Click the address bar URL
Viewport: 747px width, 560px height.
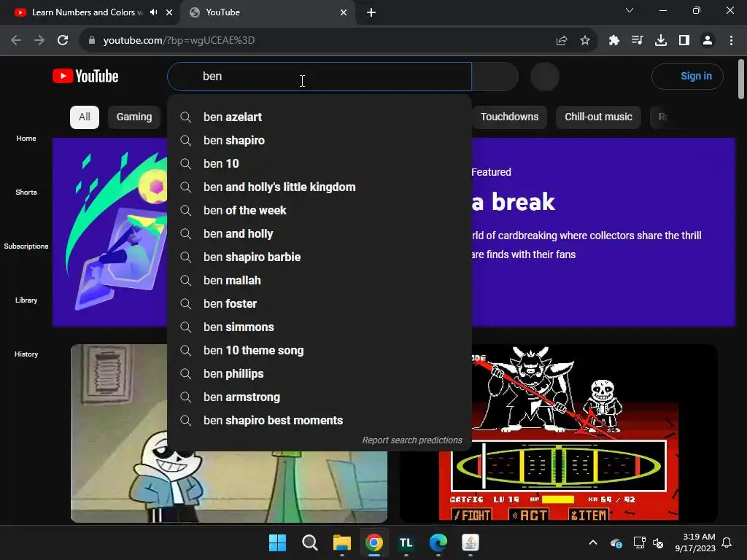179,41
